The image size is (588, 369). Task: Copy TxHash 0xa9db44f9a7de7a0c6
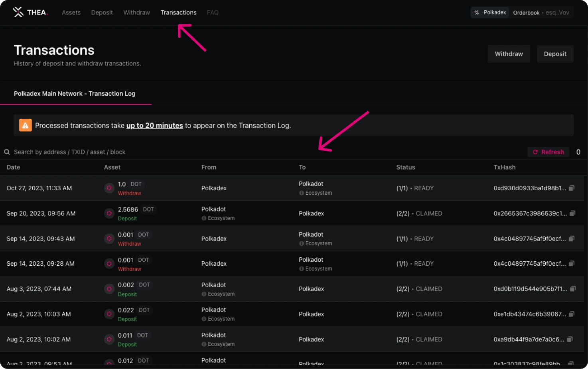[x=570, y=339]
